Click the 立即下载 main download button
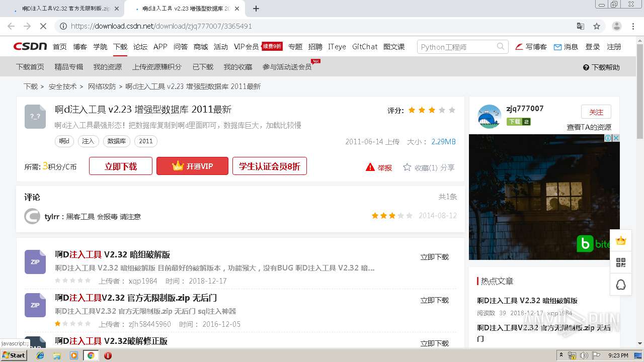 click(x=121, y=166)
